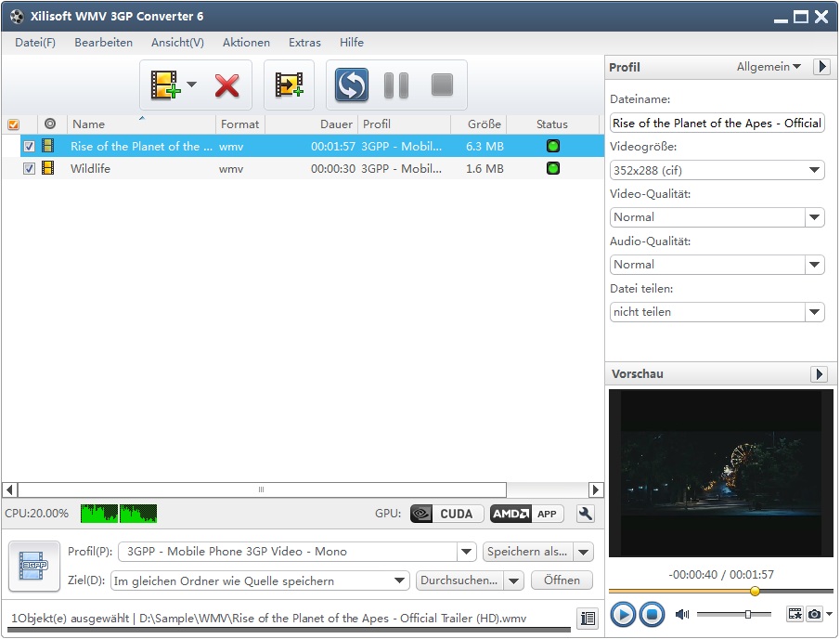The width and height of the screenshot is (840, 639).
Task: Open the snapshot options dropdown arrow
Action: coord(829,614)
